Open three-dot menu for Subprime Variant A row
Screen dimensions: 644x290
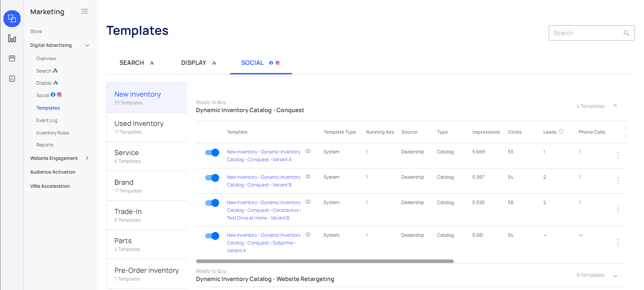[x=618, y=242]
